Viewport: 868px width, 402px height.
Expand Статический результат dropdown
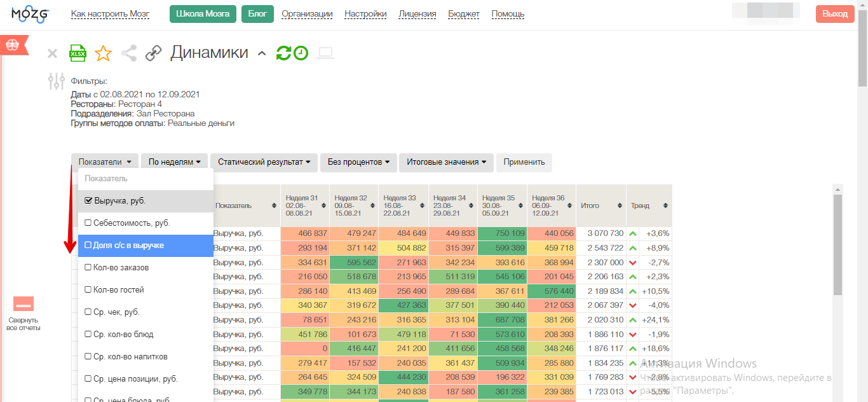click(x=264, y=162)
